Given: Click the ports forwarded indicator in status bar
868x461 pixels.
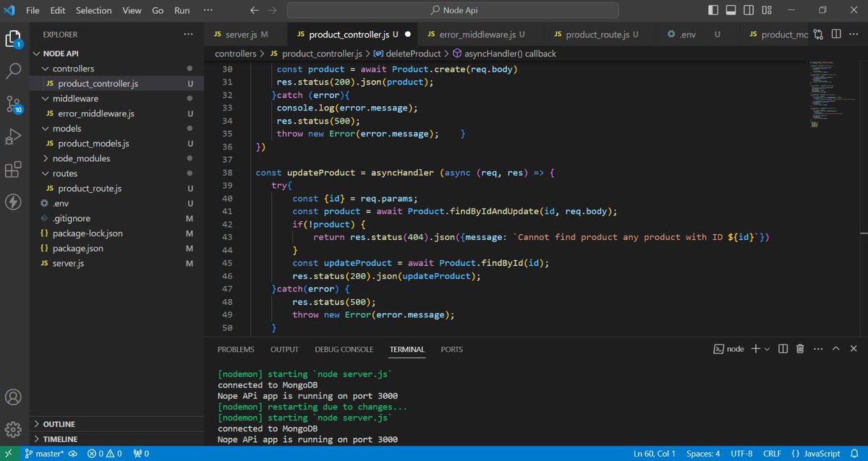Looking at the screenshot, I should (140, 454).
